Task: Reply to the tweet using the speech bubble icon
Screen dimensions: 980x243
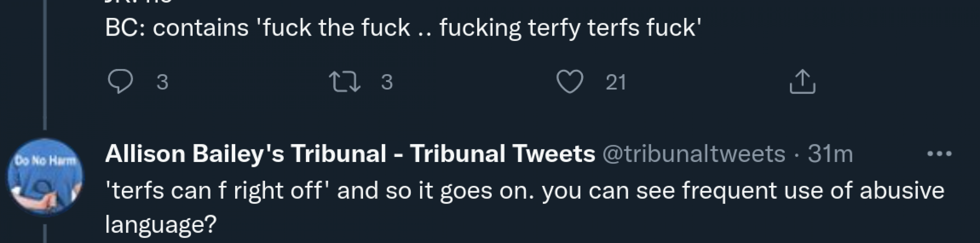Action: tap(121, 82)
